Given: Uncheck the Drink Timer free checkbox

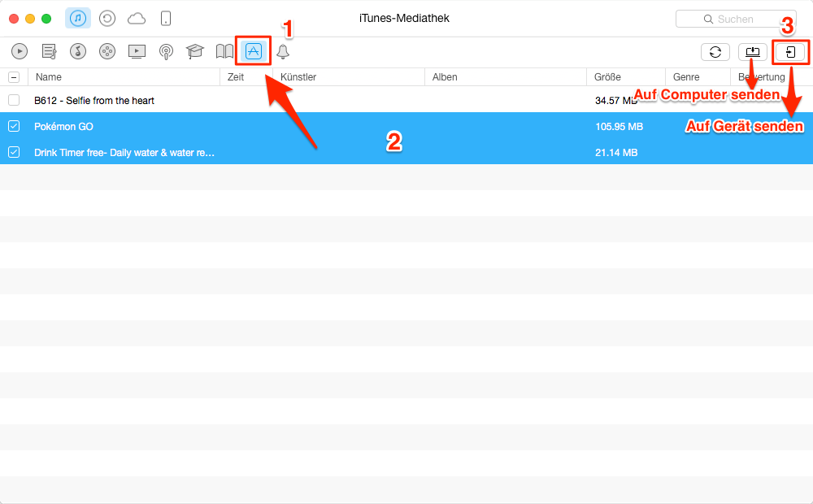Looking at the screenshot, I should click(x=14, y=152).
